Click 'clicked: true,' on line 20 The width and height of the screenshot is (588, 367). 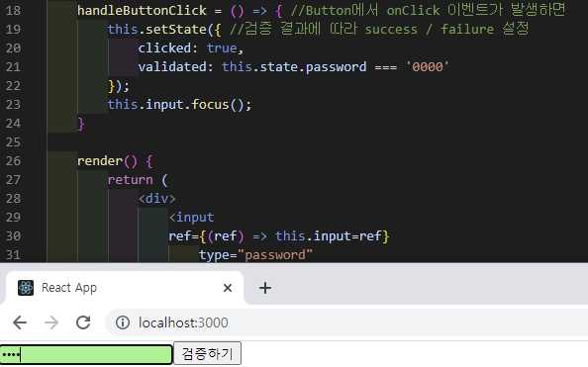pyautogui.click(x=191, y=48)
